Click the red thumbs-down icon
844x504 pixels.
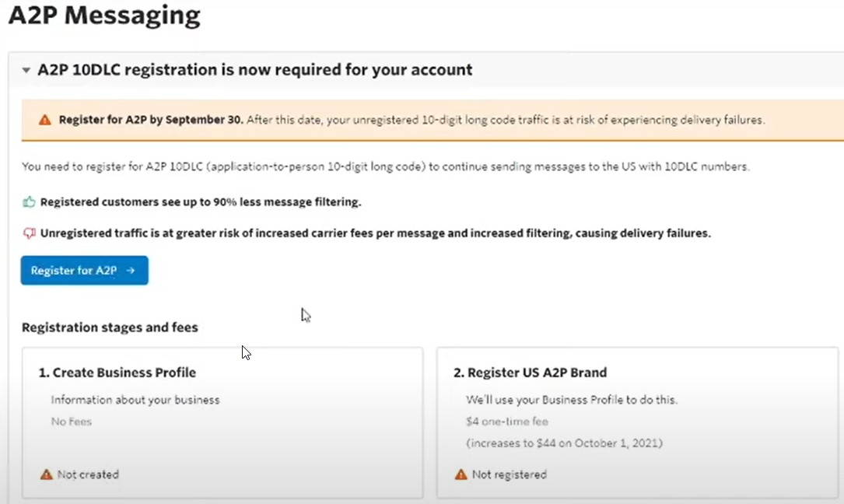click(x=29, y=233)
